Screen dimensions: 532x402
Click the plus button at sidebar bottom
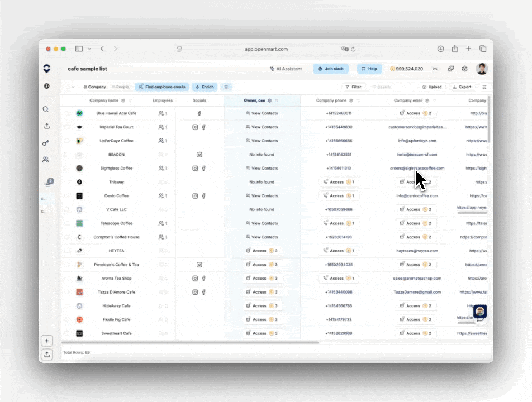pos(47,341)
